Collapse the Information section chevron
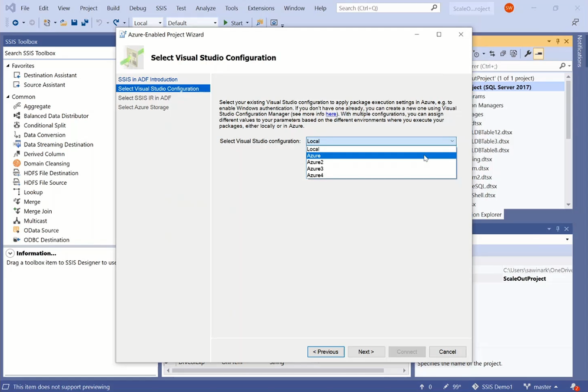The image size is (588, 392). (10, 254)
